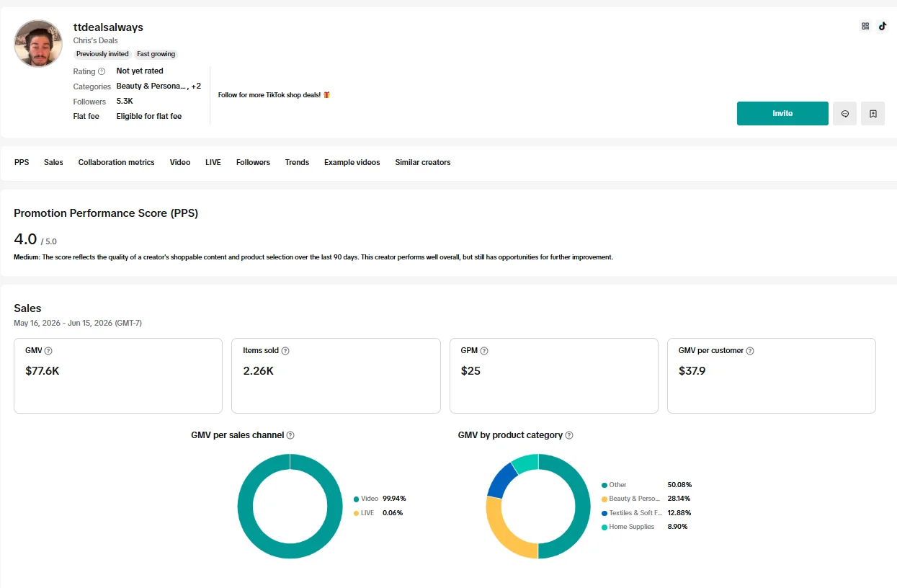
Task: Go to the Sales tab
Action: pos(53,162)
